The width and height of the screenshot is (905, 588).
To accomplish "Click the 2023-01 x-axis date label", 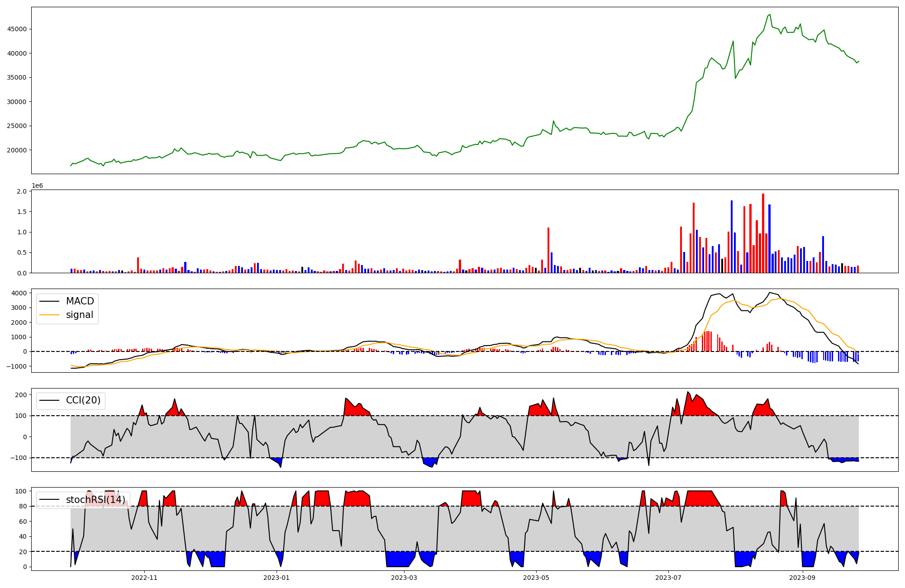I will (x=276, y=578).
